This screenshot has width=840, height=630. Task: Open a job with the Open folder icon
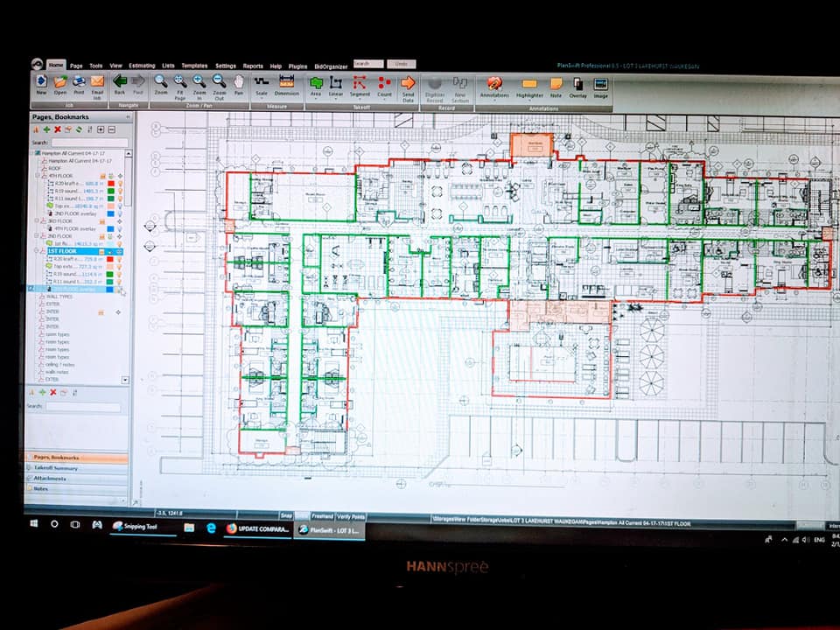60,82
